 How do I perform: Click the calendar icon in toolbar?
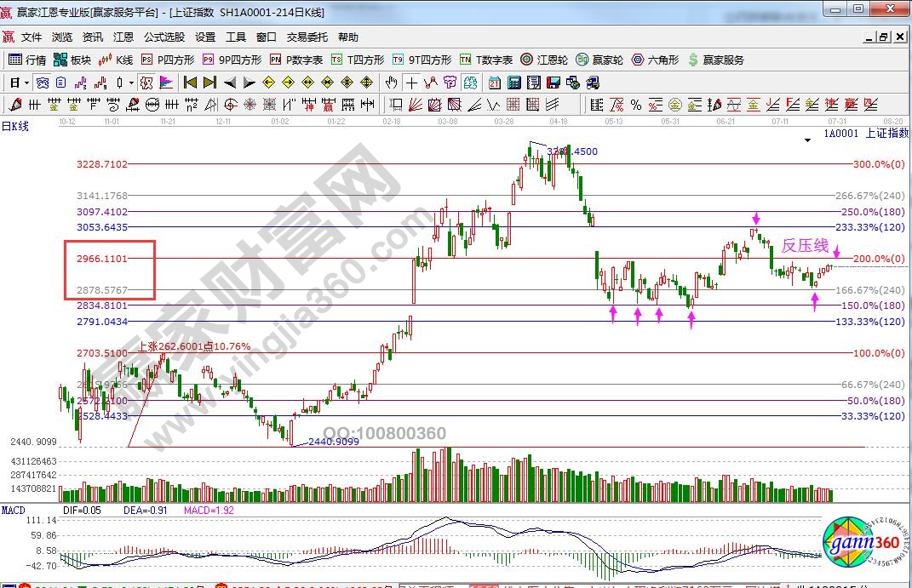click(495, 83)
